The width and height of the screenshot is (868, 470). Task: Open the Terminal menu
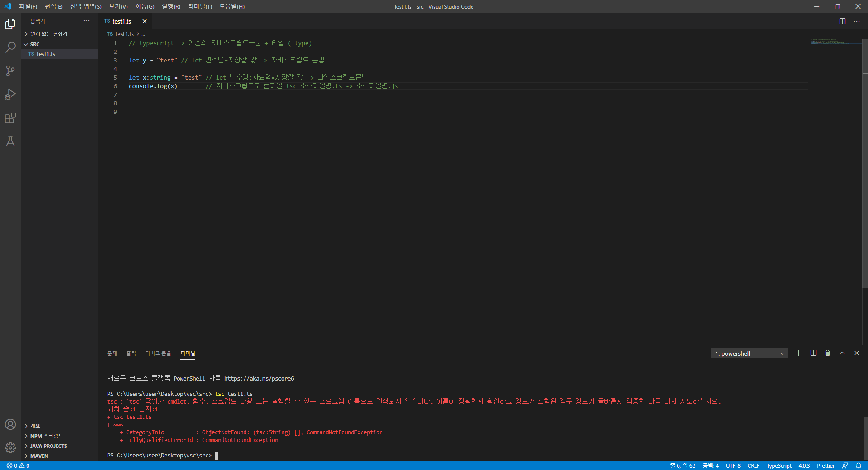(x=200, y=6)
